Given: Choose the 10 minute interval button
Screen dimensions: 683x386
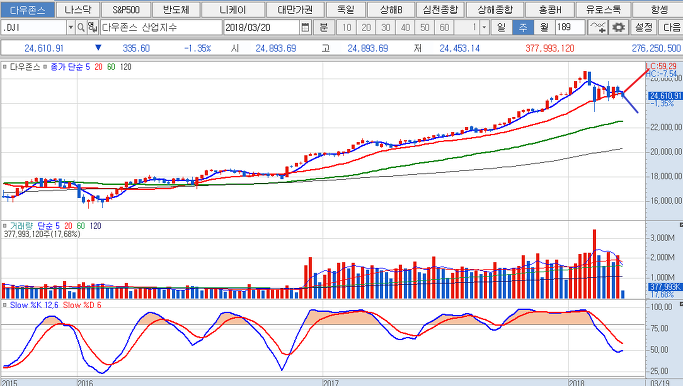Looking at the screenshot, I should pyautogui.click(x=347, y=27).
